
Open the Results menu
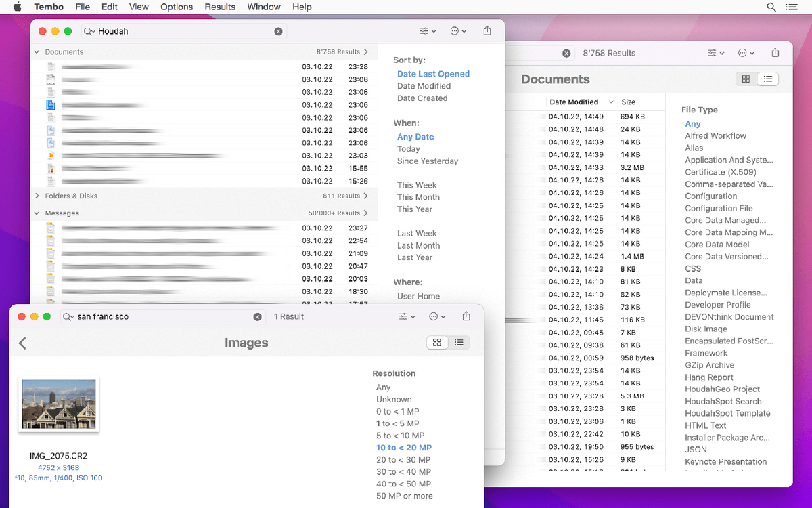click(x=220, y=7)
